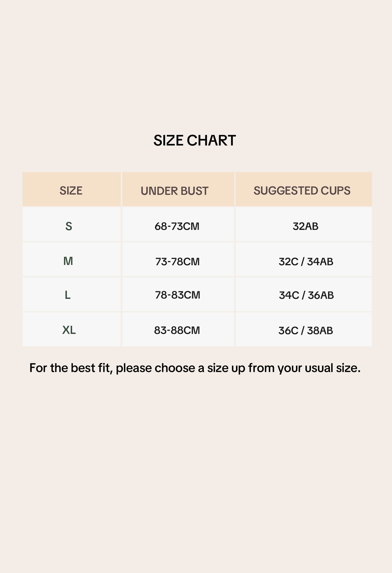Click the 32C text in the M row

point(288,262)
